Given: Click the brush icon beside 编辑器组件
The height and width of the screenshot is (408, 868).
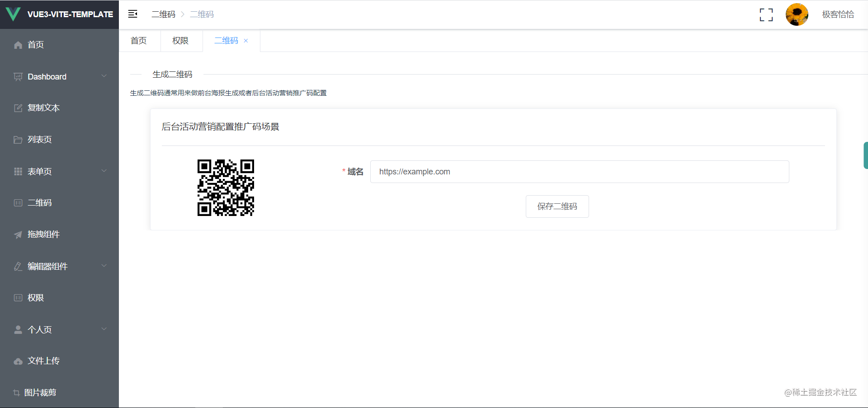Looking at the screenshot, I should tap(18, 266).
